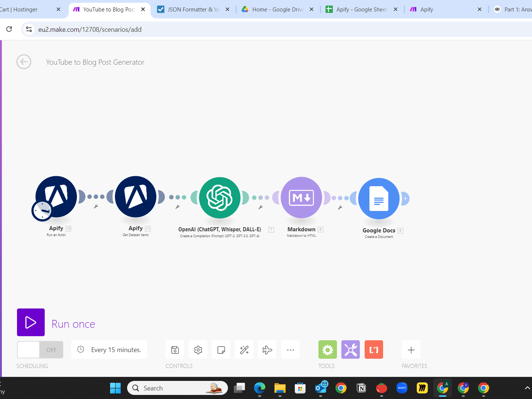Click the module number 8 badge on Google Docs

point(400,231)
